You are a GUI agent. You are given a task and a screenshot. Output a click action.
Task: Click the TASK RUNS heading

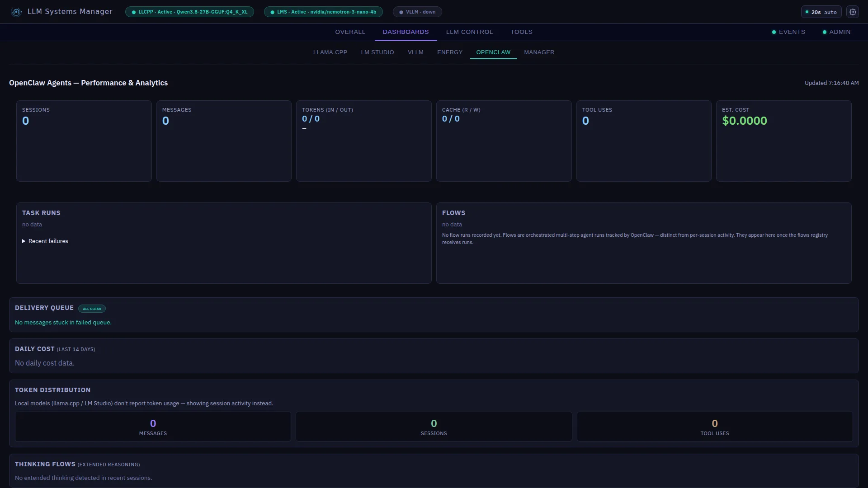(x=41, y=213)
